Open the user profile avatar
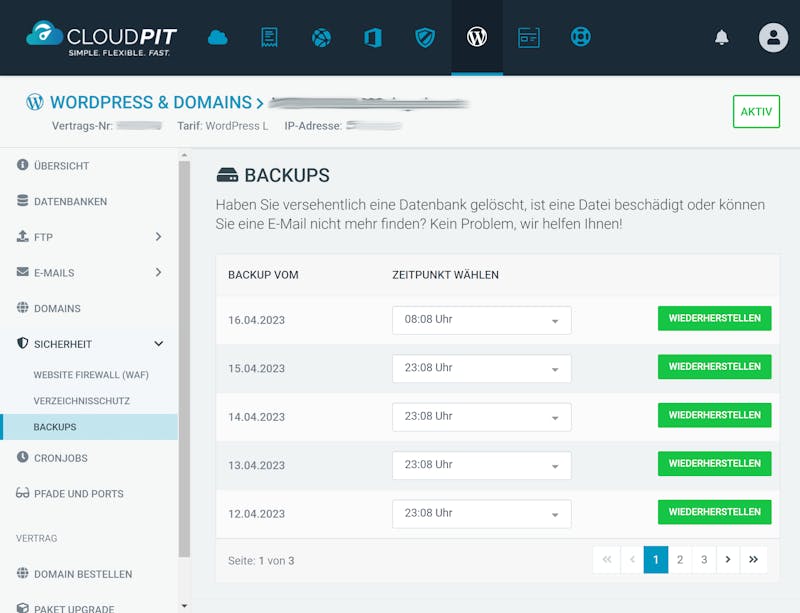This screenshot has width=800, height=613. [x=773, y=37]
